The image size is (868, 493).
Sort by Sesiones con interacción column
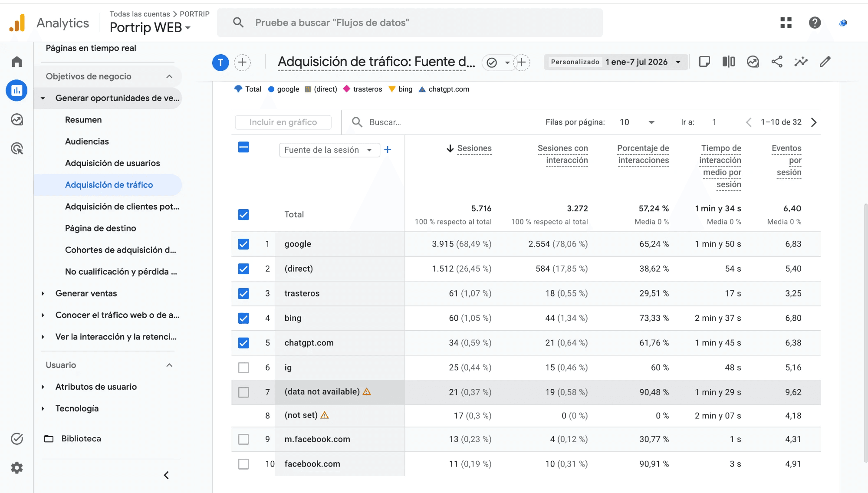coord(562,154)
